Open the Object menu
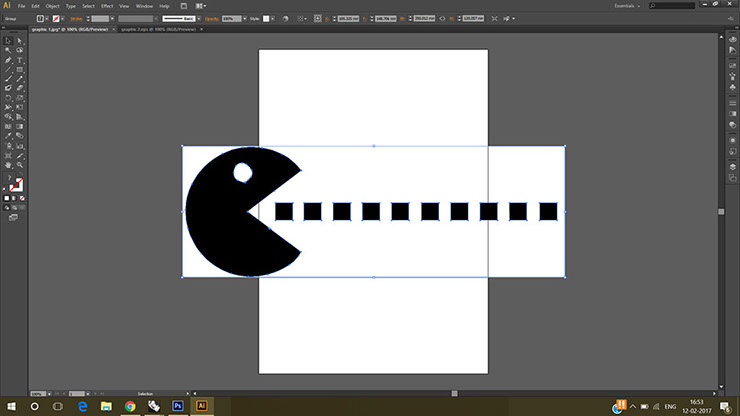740x416 pixels. [x=52, y=6]
